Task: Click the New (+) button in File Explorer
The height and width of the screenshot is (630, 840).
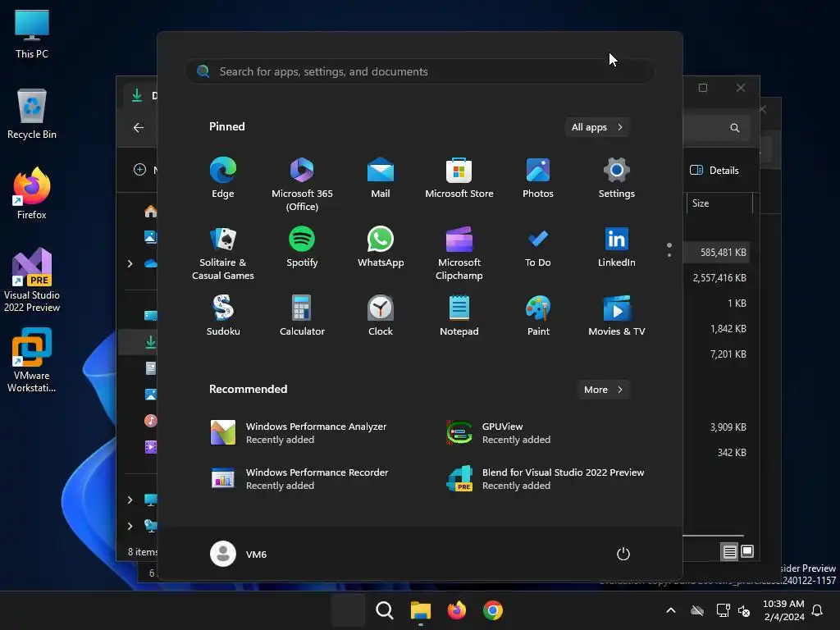Action: [139, 170]
